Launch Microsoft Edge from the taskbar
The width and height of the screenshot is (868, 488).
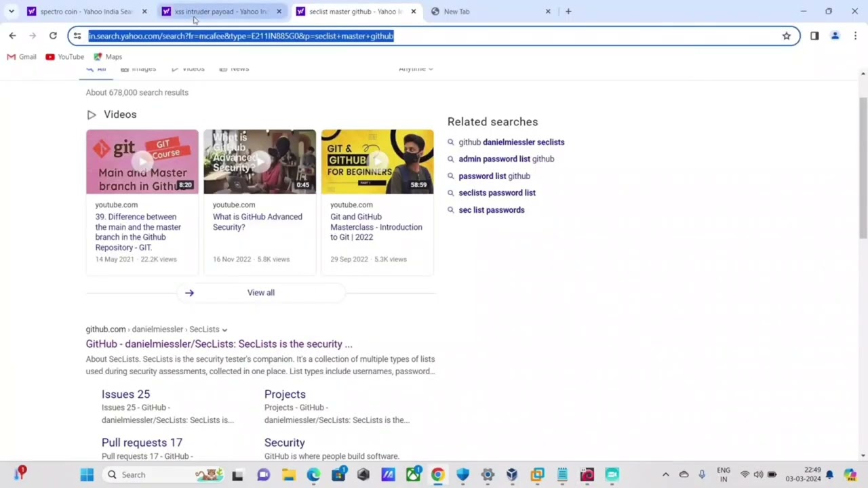click(x=313, y=475)
